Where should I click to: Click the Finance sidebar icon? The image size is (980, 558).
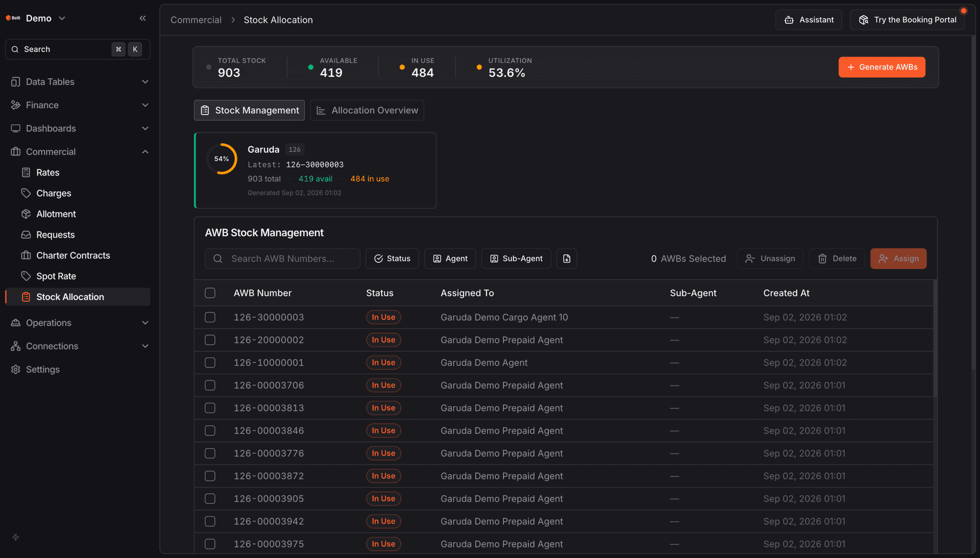pyautogui.click(x=16, y=105)
